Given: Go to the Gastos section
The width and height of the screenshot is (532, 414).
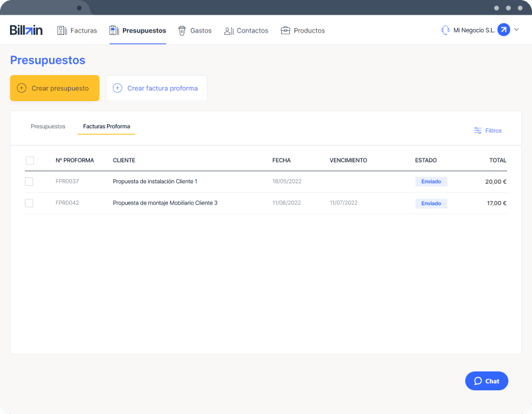Looking at the screenshot, I should tap(194, 31).
